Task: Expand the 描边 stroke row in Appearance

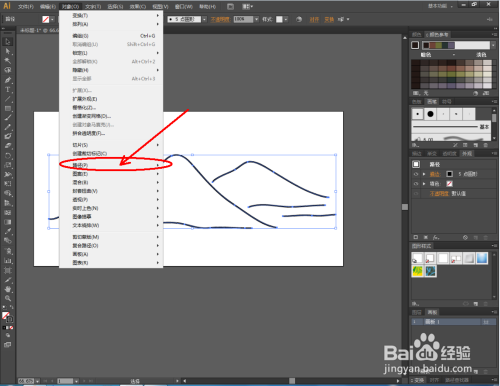Action: click(x=424, y=174)
